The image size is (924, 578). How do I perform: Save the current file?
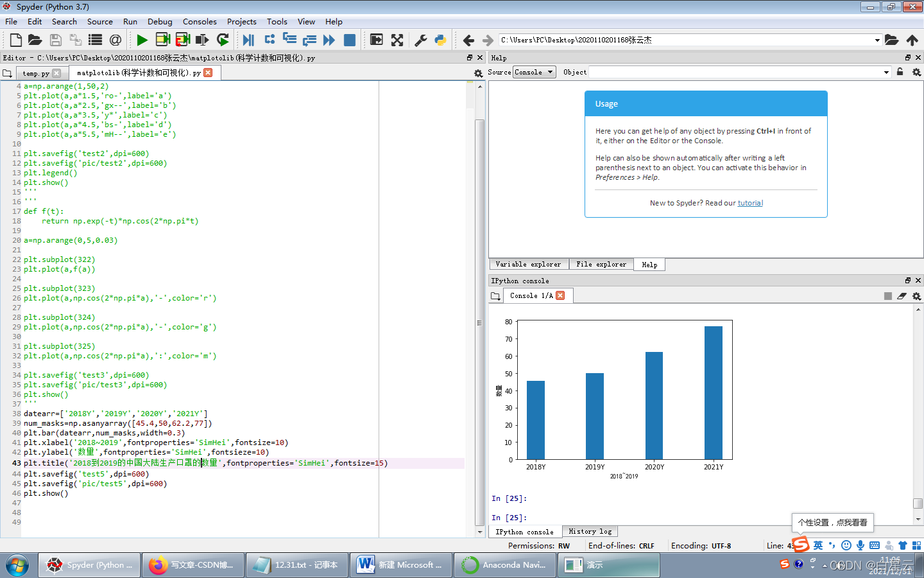(56, 40)
